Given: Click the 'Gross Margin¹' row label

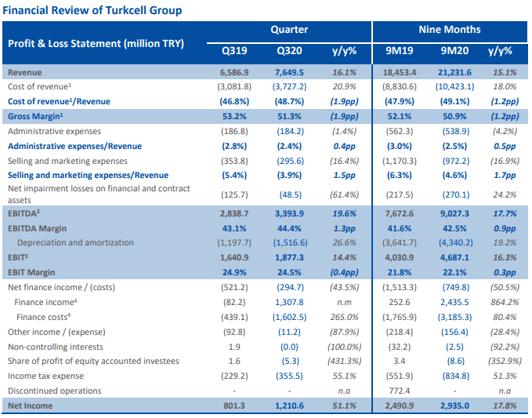Looking at the screenshot, I should click(x=35, y=116).
